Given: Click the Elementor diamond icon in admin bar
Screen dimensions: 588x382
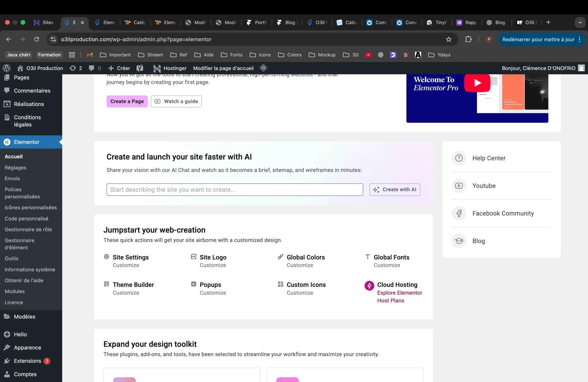Looking at the screenshot, I should click(x=263, y=68).
